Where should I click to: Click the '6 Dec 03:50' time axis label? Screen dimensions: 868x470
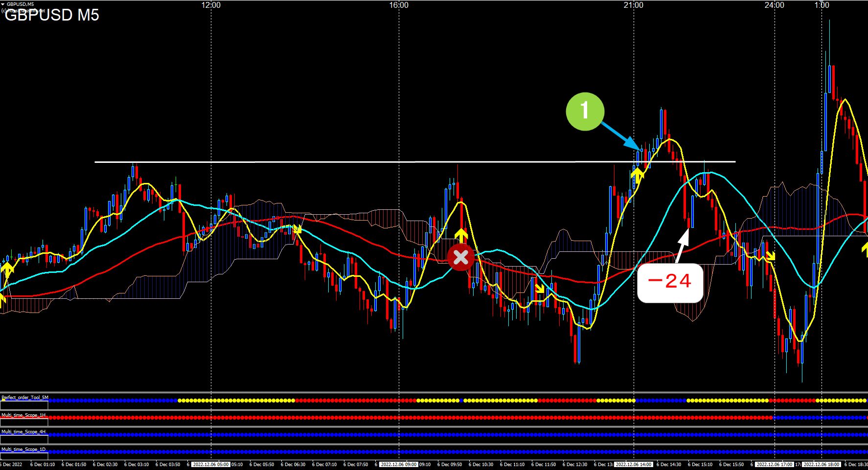(x=168, y=465)
